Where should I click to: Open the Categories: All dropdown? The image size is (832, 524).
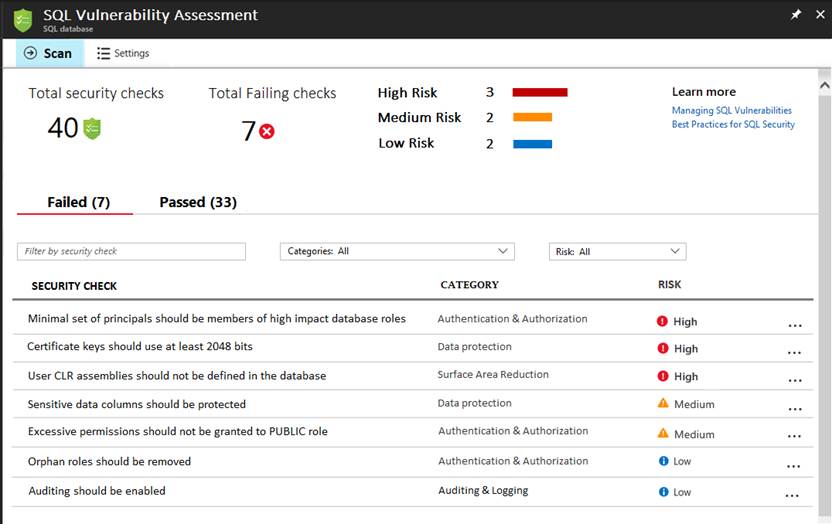click(397, 251)
